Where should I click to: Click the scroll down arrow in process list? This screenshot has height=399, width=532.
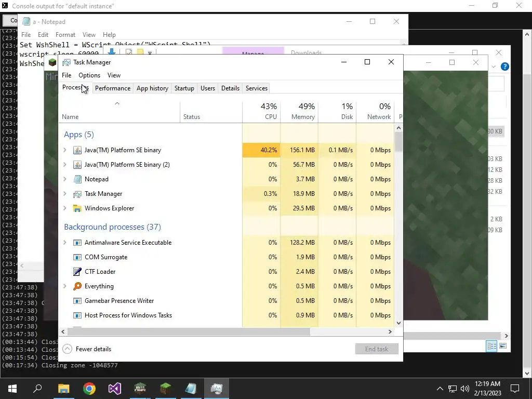click(x=398, y=323)
